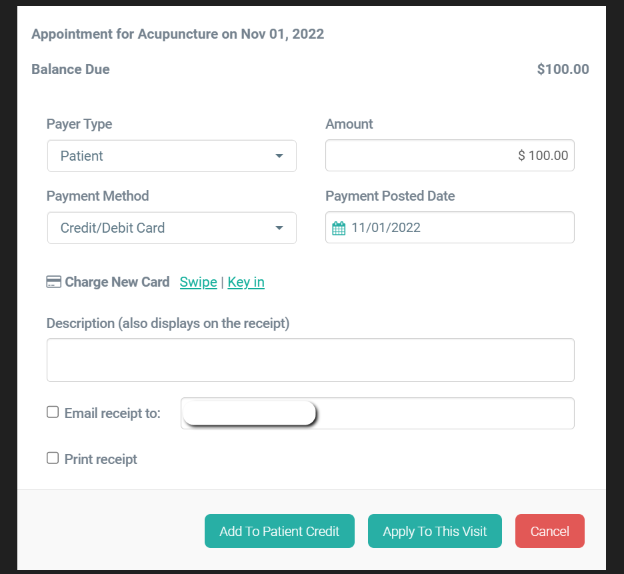
Task: Click the credit card icon
Action: 54,282
